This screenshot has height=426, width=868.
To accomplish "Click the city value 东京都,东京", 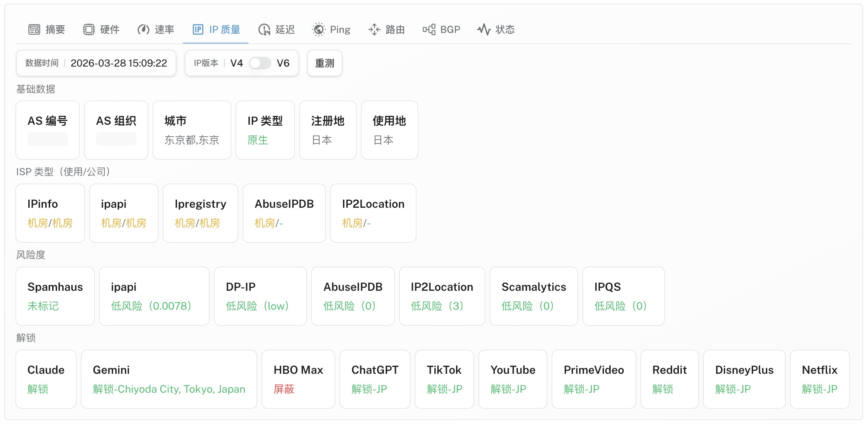I will [x=192, y=140].
